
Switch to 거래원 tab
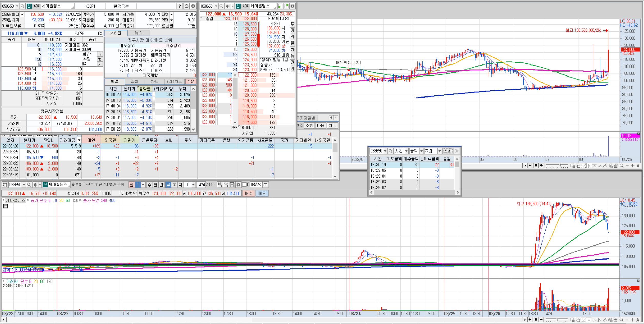(x=116, y=33)
